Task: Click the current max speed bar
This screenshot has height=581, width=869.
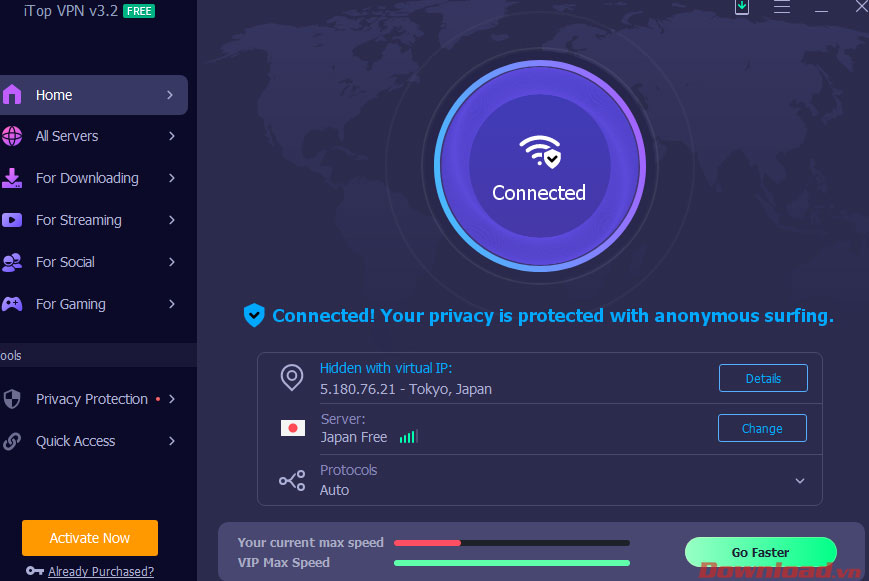Action: [511, 543]
